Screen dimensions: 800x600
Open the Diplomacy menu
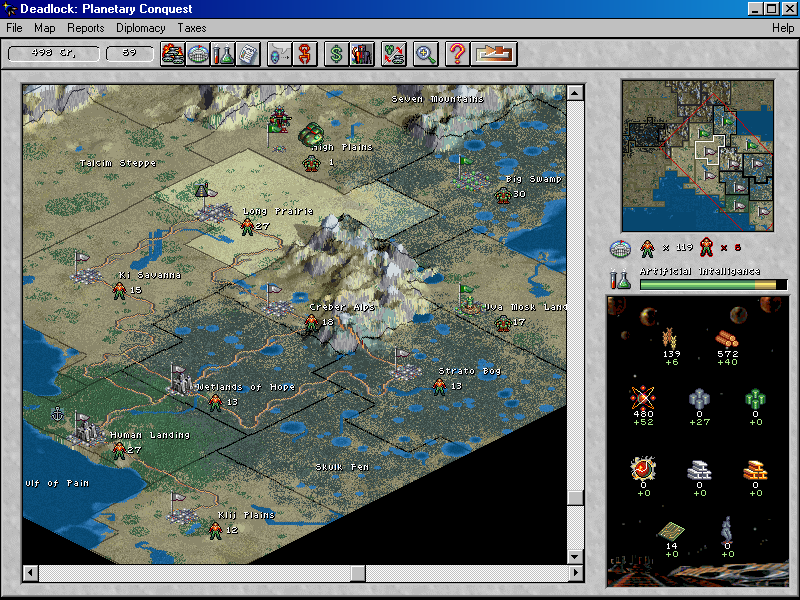141,28
